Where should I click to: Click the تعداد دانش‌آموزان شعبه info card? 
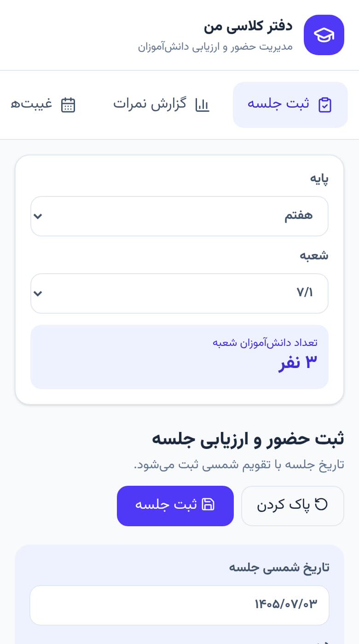(x=179, y=357)
